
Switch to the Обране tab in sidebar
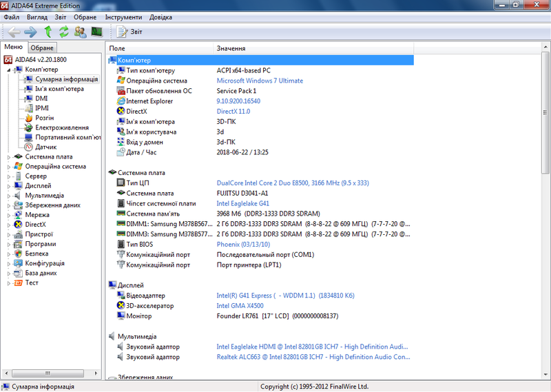[x=42, y=48]
